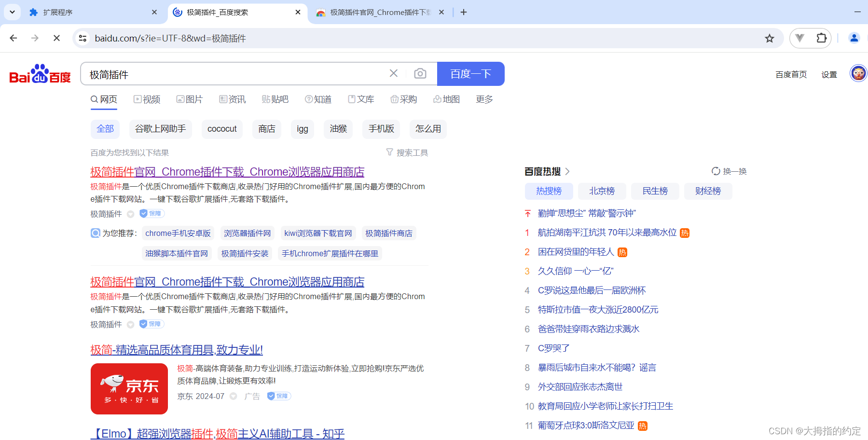Clear the search box text
The width and height of the screenshot is (868, 440).
(394, 73)
